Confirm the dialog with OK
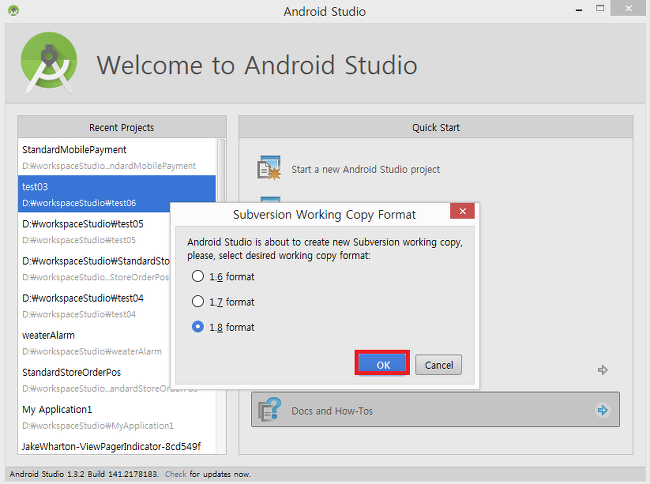 point(382,365)
